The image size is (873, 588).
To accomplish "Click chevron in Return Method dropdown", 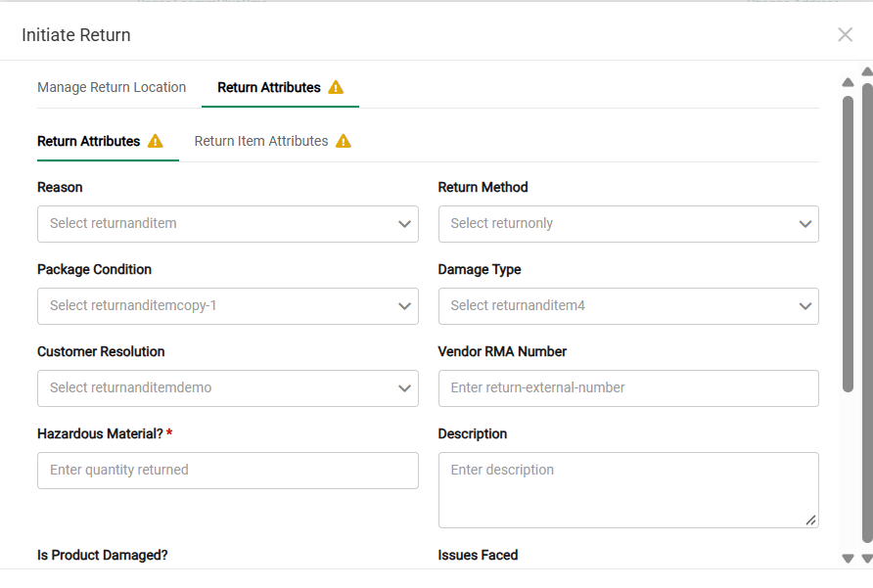I will [x=804, y=224].
